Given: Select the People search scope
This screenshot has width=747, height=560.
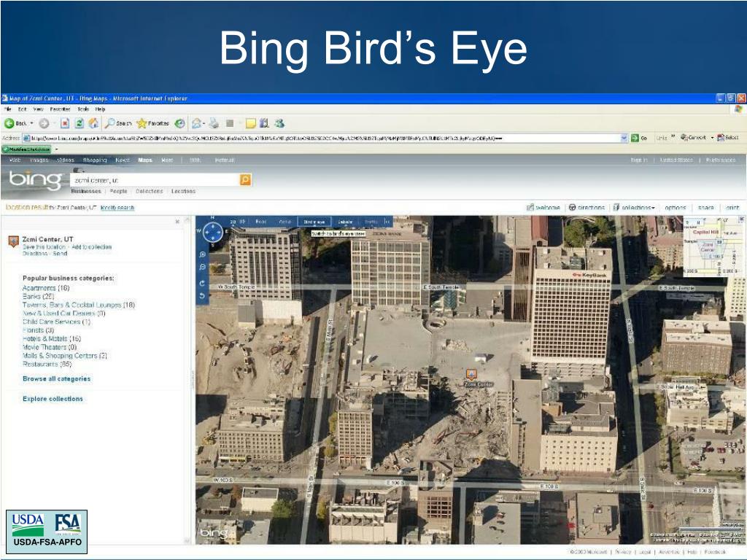Looking at the screenshot, I should [118, 191].
